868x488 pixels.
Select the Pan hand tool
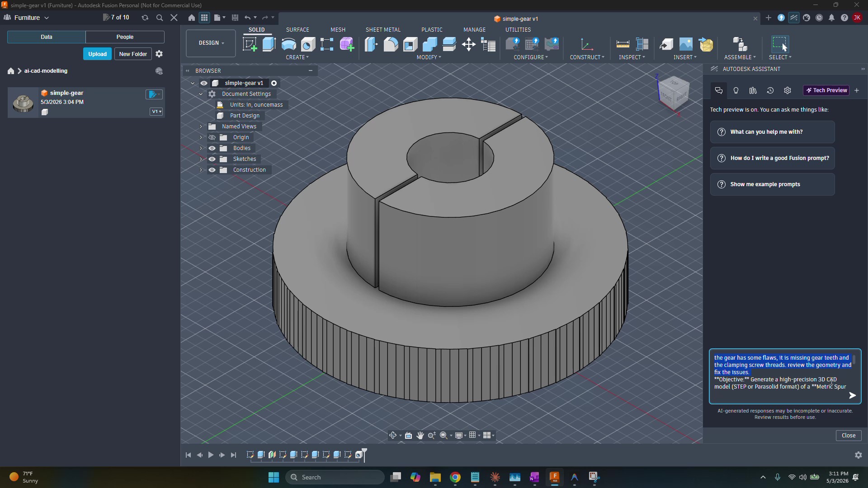click(x=420, y=435)
